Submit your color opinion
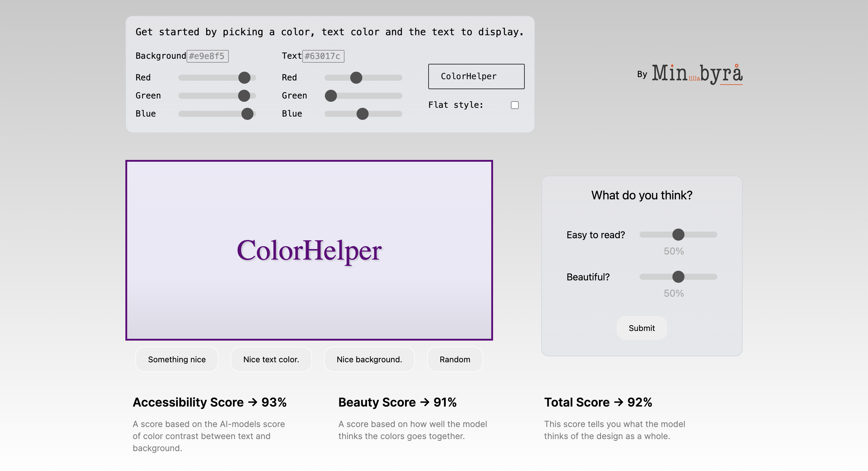The width and height of the screenshot is (868, 471). 642,328
